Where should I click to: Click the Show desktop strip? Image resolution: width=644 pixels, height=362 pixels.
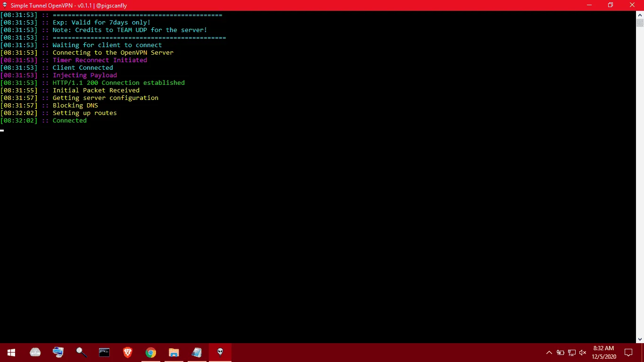643,352
